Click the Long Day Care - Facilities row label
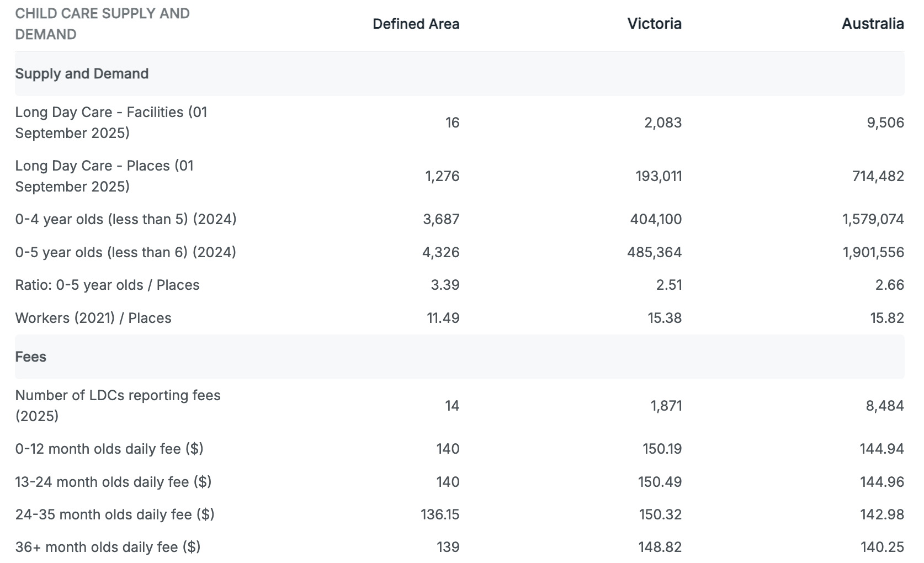The width and height of the screenshot is (924, 563). (111, 123)
